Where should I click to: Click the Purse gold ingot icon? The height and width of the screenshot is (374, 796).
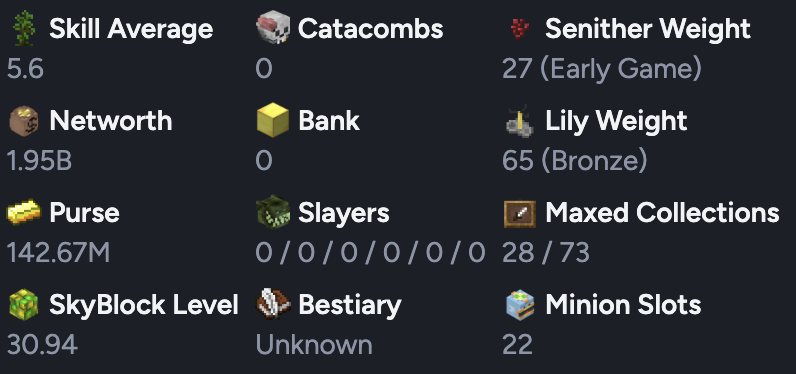coord(23,213)
